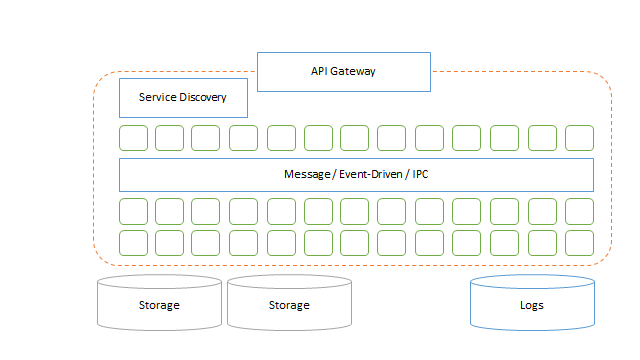Click first green box below message bar
The height and width of the screenshot is (360, 640).
pyautogui.click(x=133, y=211)
